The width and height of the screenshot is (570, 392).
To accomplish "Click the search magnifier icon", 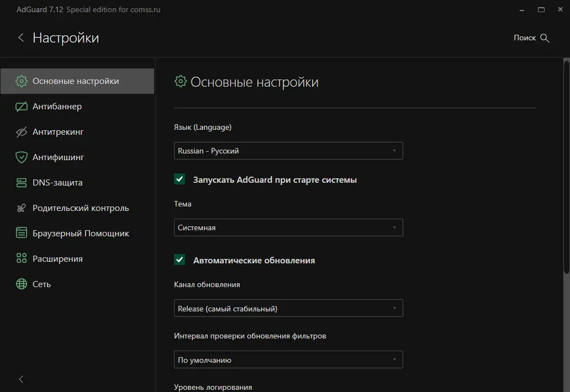I will click(545, 38).
